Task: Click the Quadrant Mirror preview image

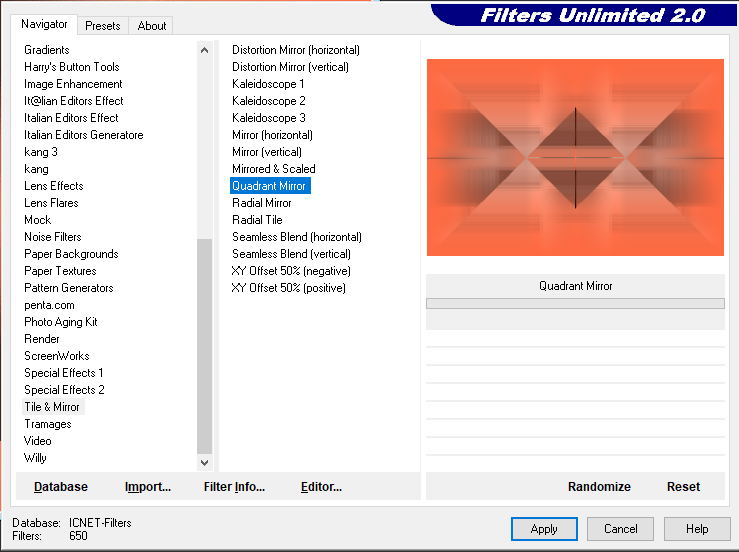Action: [x=575, y=157]
